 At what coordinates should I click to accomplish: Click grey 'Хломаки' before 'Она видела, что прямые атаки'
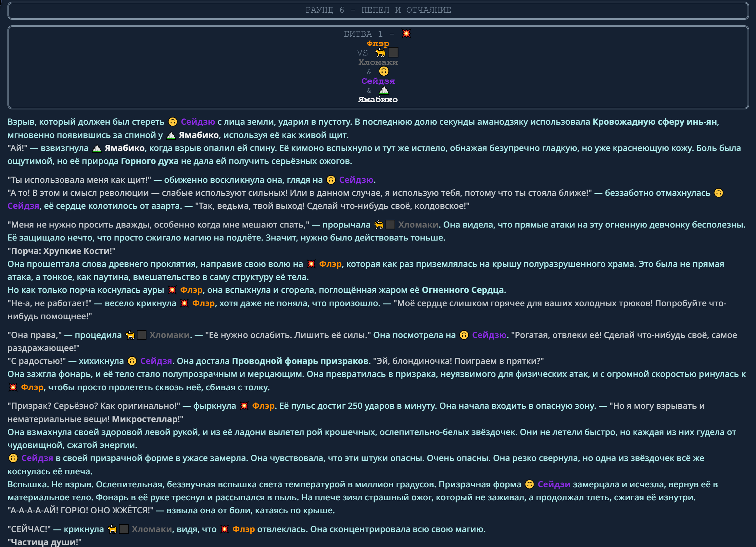[x=418, y=225]
